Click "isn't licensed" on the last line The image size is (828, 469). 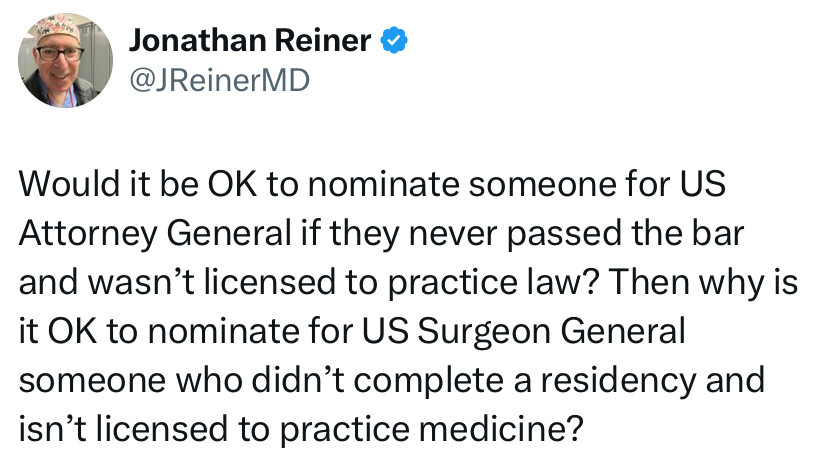[123, 429]
